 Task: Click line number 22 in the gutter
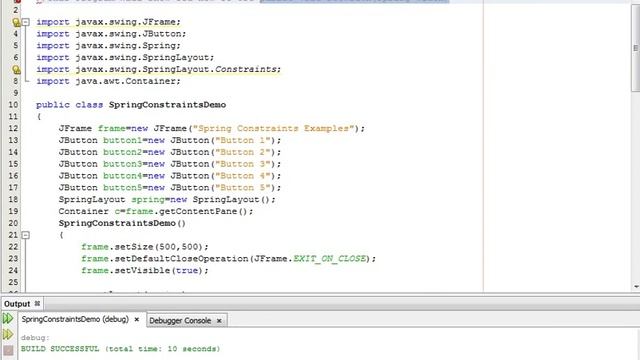[13, 247]
